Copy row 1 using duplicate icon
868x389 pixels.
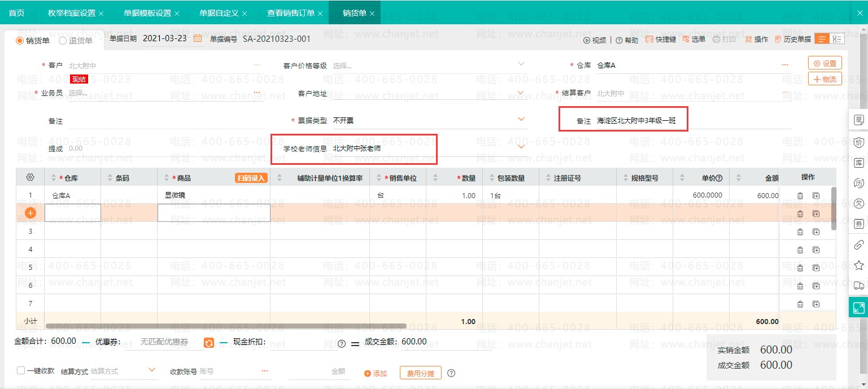point(816,196)
